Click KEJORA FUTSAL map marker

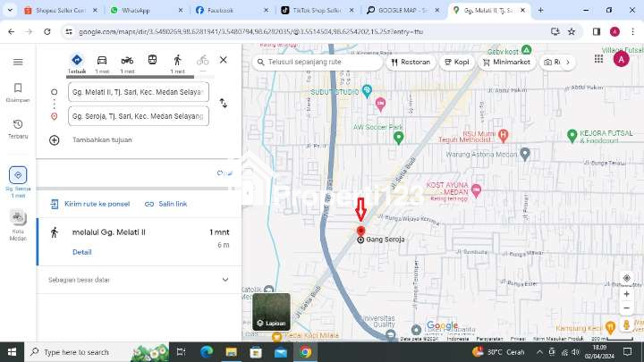point(572,136)
